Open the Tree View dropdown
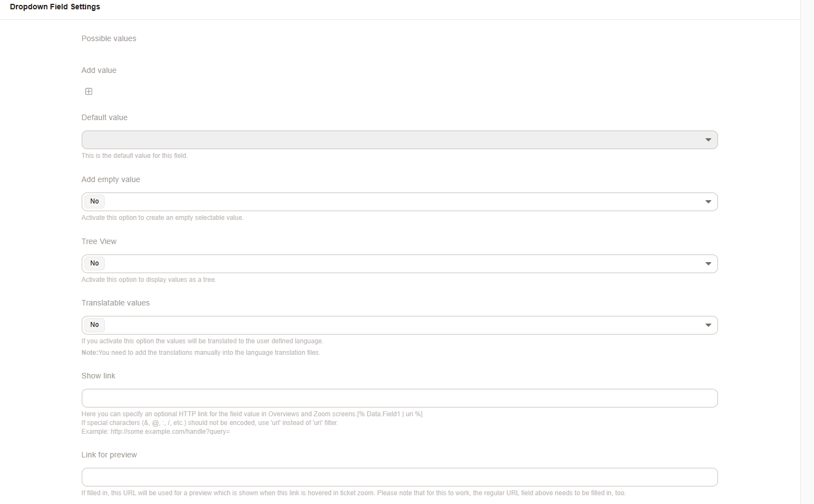Image resolution: width=814 pixels, height=504 pixels. pos(399,264)
